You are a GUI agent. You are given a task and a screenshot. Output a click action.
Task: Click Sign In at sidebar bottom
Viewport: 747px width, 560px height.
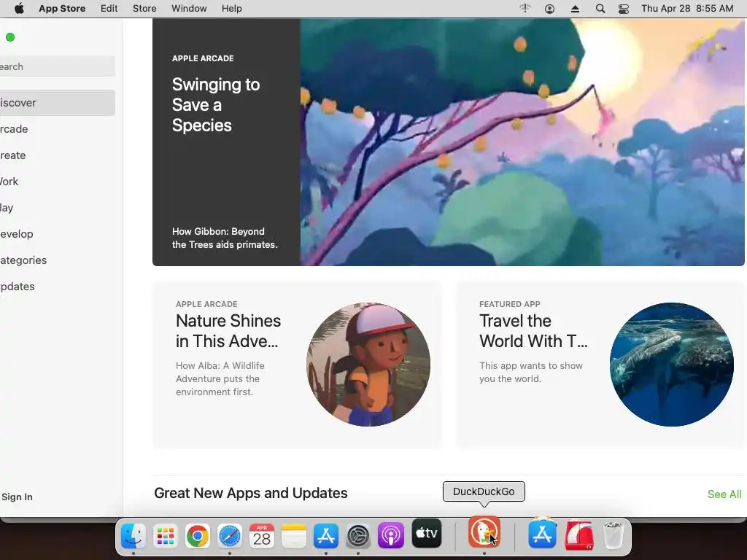(x=17, y=497)
